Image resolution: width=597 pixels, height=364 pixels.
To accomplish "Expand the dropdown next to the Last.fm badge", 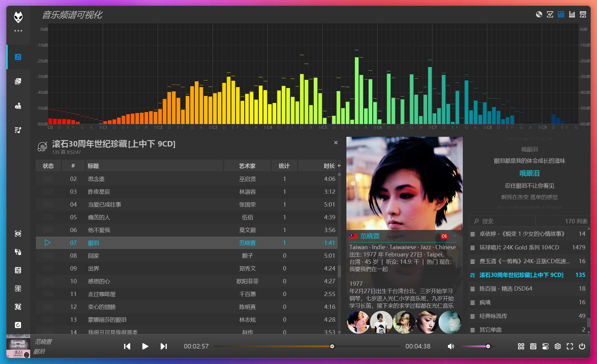I will pyautogui.click(x=455, y=236).
